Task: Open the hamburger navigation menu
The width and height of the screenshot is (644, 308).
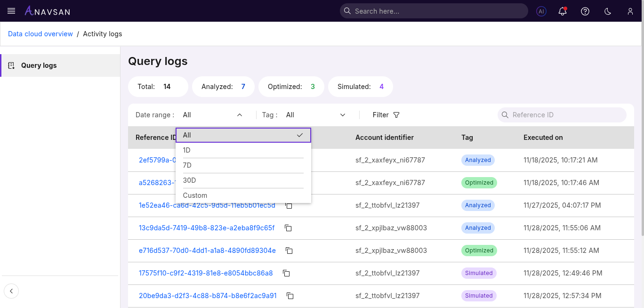Action: tap(11, 11)
